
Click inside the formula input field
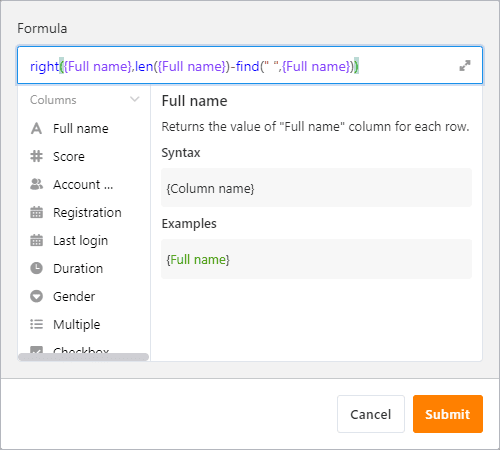(x=250, y=65)
